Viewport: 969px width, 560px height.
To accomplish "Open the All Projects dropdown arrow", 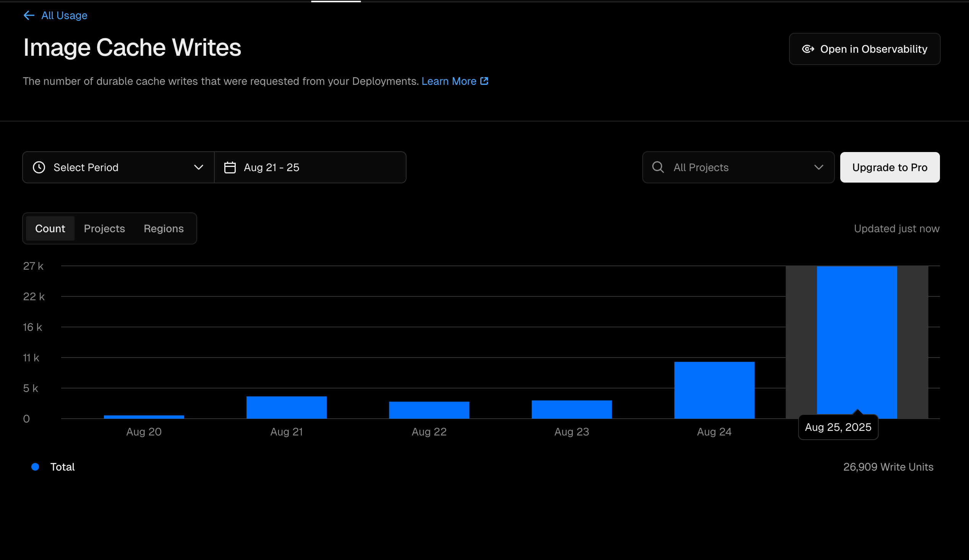I will [x=819, y=167].
